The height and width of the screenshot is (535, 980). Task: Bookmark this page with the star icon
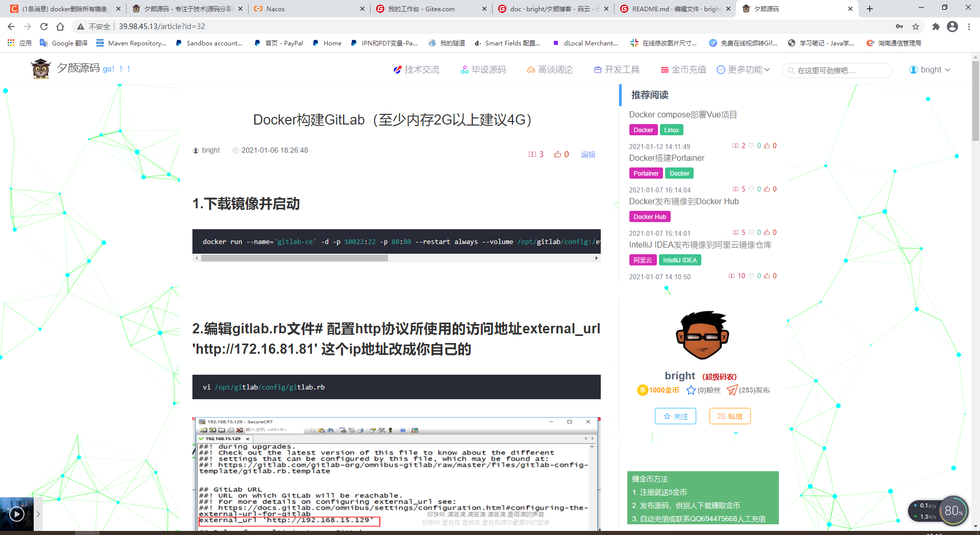click(916, 27)
